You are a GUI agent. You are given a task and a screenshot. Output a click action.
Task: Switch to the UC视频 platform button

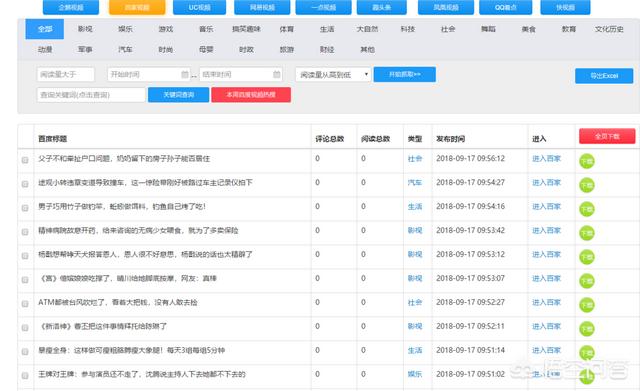coord(199,7)
